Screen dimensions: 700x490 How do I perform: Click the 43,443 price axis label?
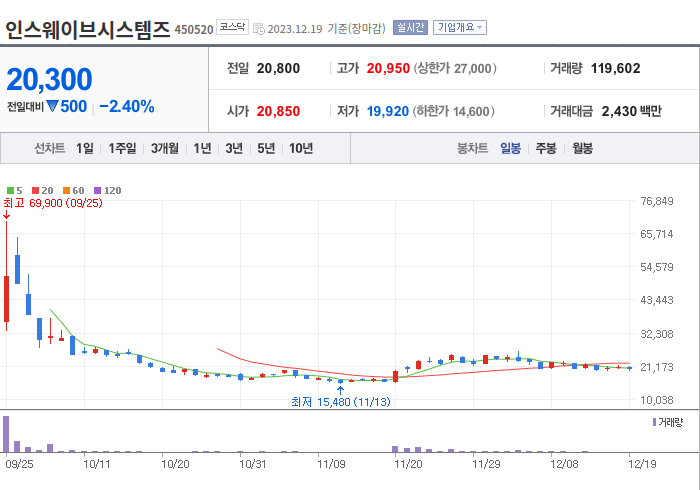657,300
